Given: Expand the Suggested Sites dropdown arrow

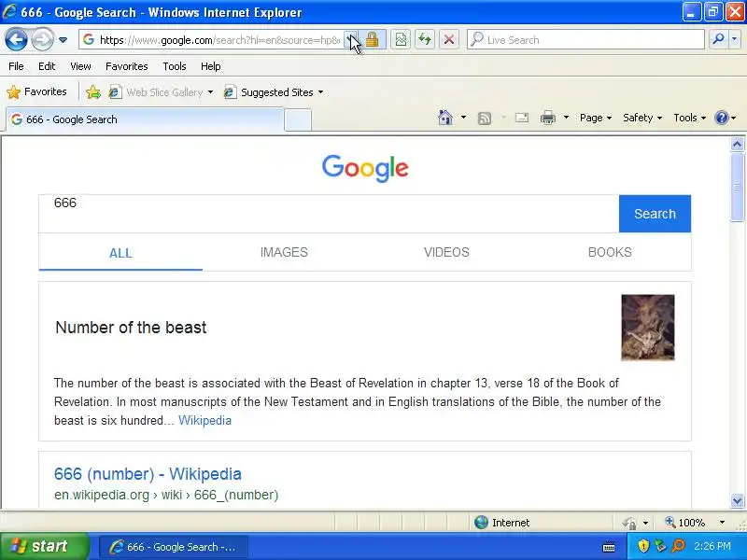Looking at the screenshot, I should coord(320,91).
